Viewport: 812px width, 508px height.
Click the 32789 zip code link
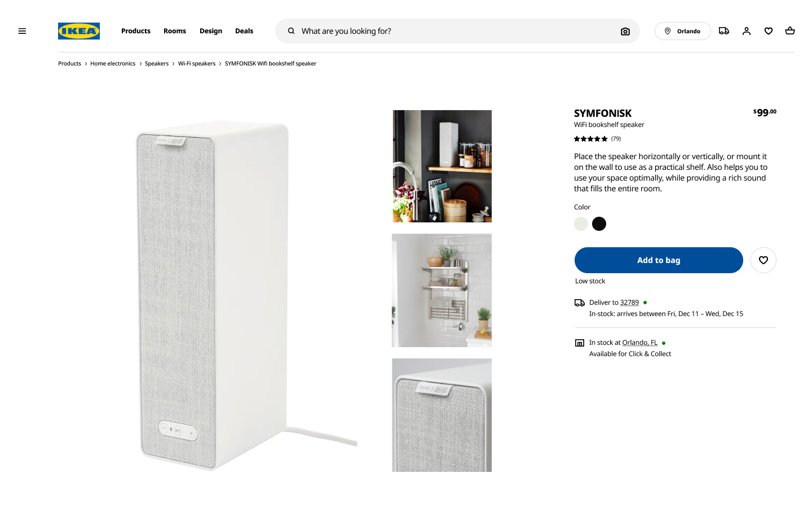629,303
